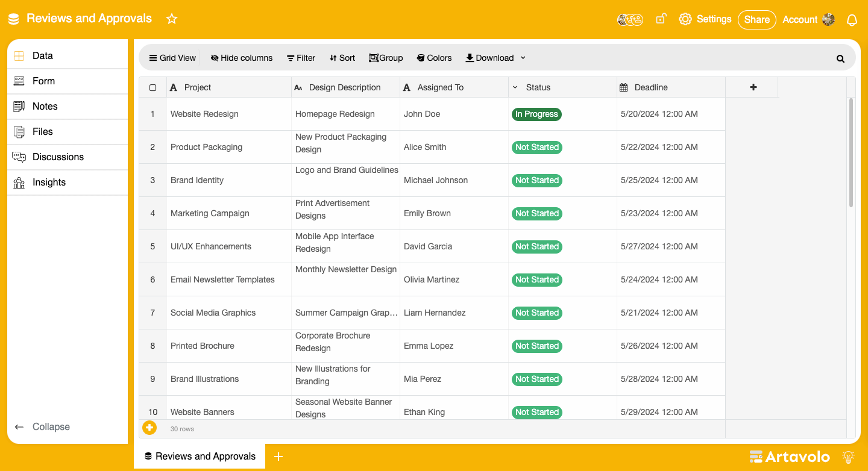The image size is (868, 471).
Task: Collapse the left sidebar
Action: point(42,426)
